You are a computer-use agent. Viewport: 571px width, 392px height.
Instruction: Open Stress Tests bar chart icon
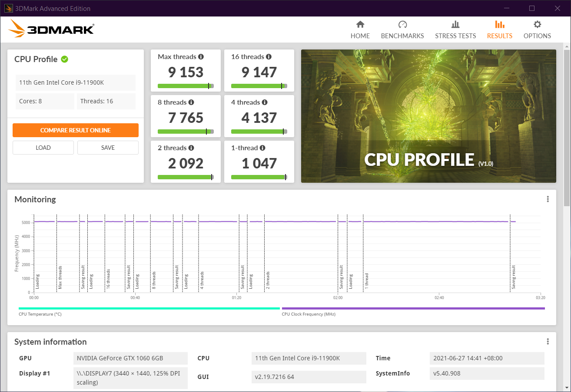[455, 25]
